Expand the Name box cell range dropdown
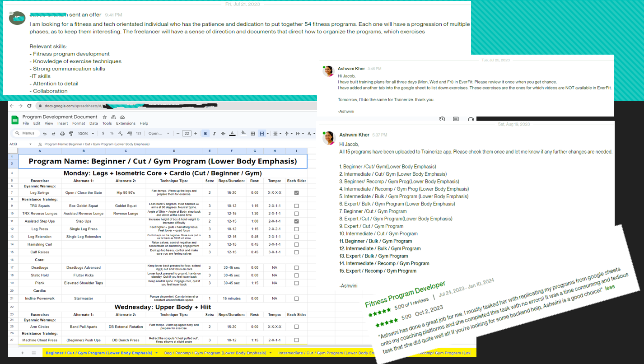This screenshot has height=364, width=644. coord(30,144)
